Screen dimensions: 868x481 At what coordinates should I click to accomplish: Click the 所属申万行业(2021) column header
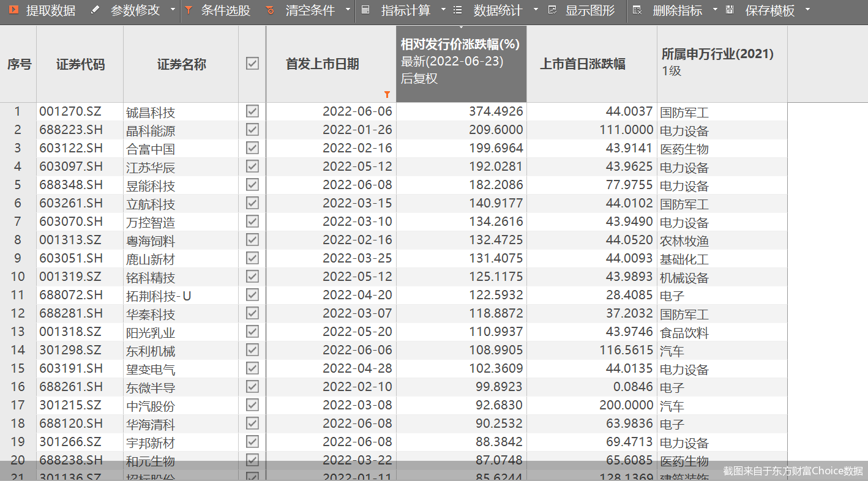click(x=717, y=54)
